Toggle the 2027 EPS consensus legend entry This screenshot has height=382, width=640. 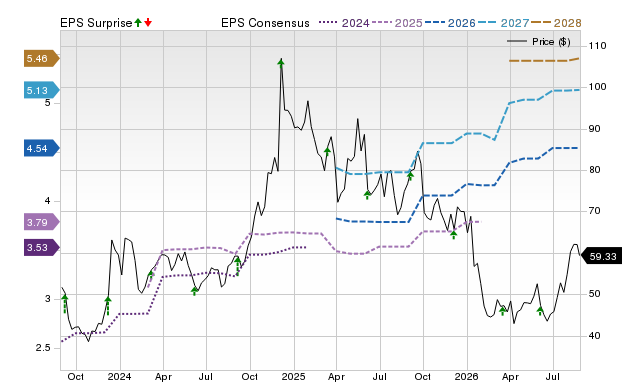click(503, 23)
